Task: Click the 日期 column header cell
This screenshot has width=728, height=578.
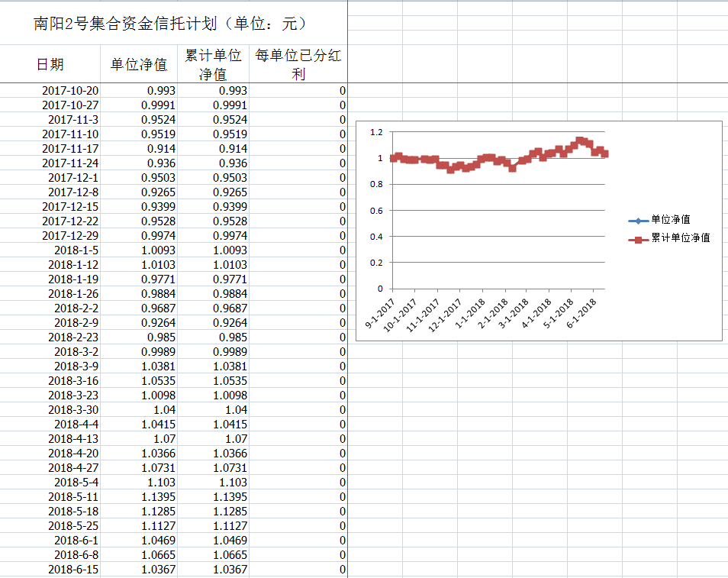Action: click(x=50, y=64)
